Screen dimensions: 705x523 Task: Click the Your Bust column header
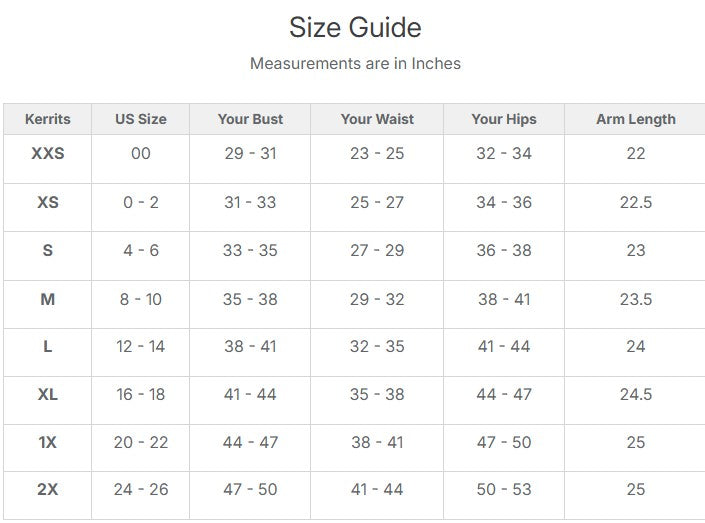pyautogui.click(x=250, y=119)
